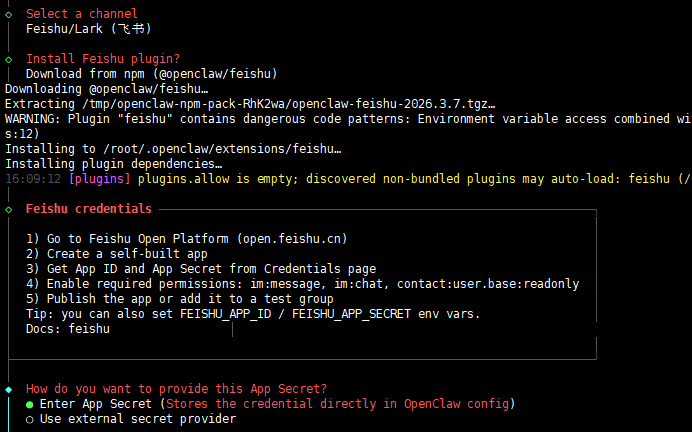Image resolution: width=692 pixels, height=432 pixels.
Task: Click the diamond marker beside Feishu credentials
Action: (9, 210)
